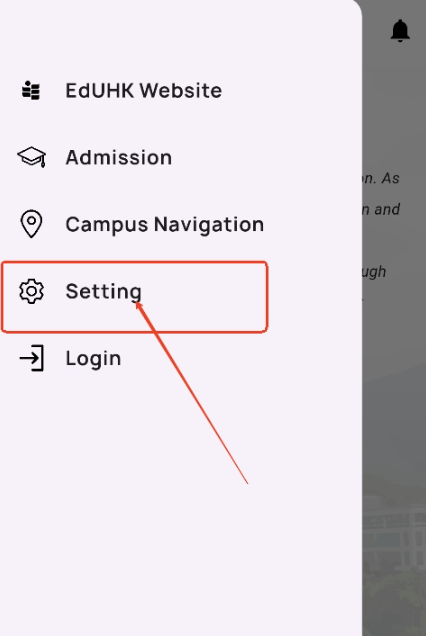Tap the gear icon beside Setting
Viewport: 426px width, 636px height.
click(31, 291)
